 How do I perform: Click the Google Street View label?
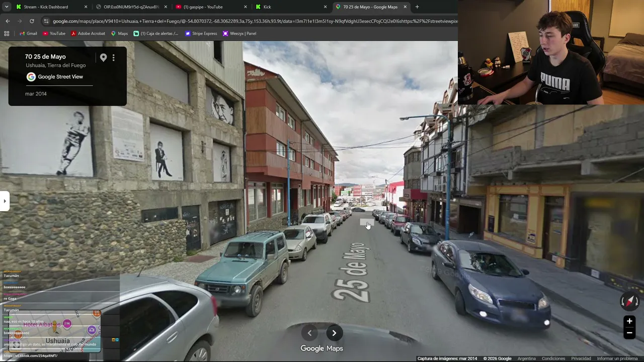click(x=60, y=77)
